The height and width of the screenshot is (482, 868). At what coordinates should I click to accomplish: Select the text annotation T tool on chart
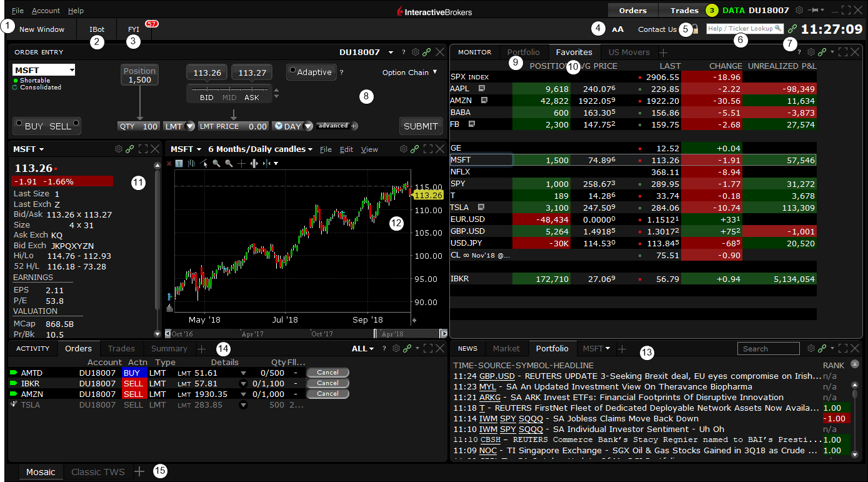(x=179, y=163)
